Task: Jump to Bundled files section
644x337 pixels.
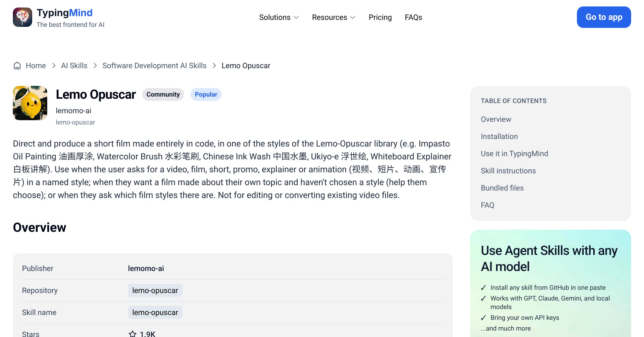Action: coord(502,188)
